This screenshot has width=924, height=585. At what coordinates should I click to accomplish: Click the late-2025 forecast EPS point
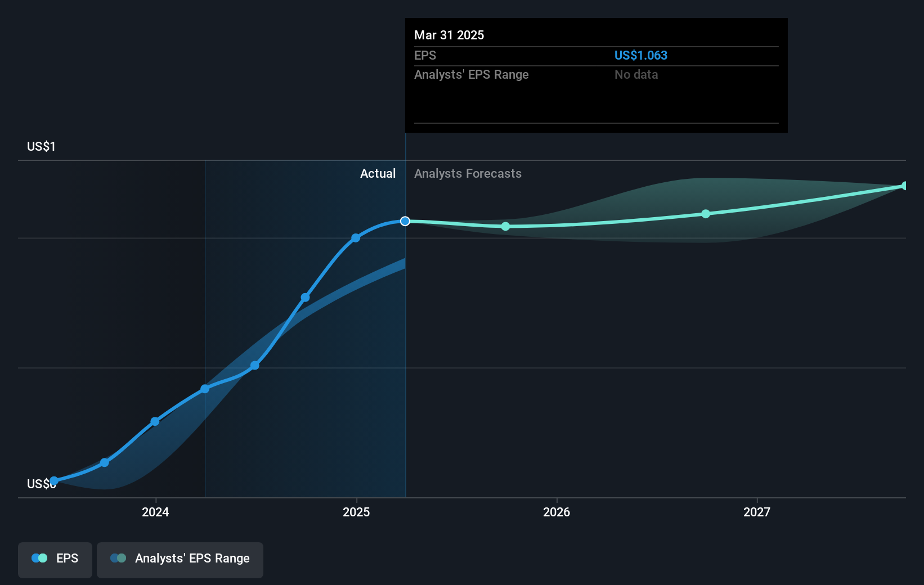point(505,226)
